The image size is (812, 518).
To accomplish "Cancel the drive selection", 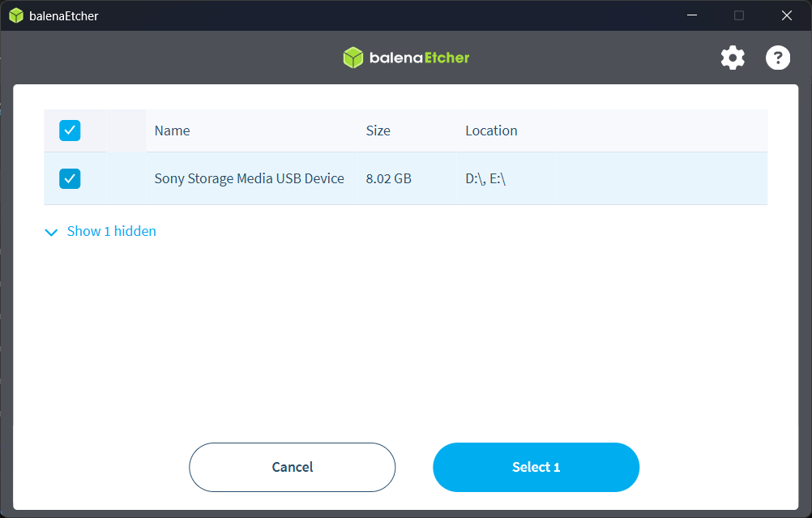I will [x=292, y=467].
